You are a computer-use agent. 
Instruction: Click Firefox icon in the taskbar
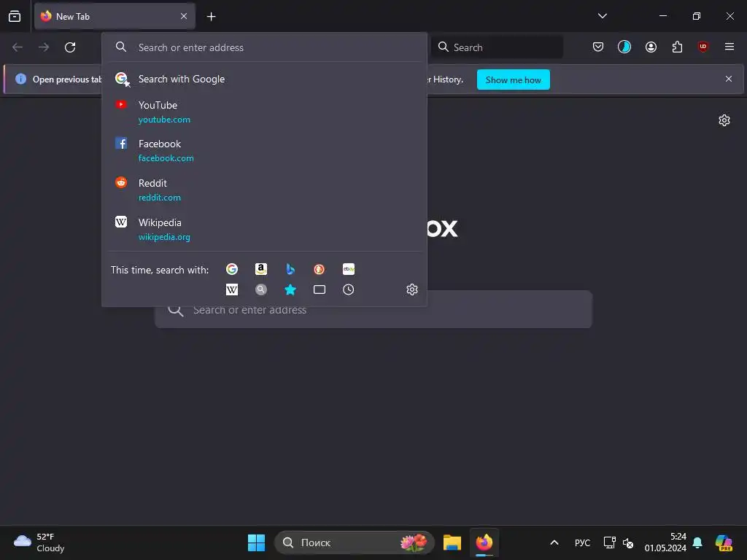tap(484, 542)
